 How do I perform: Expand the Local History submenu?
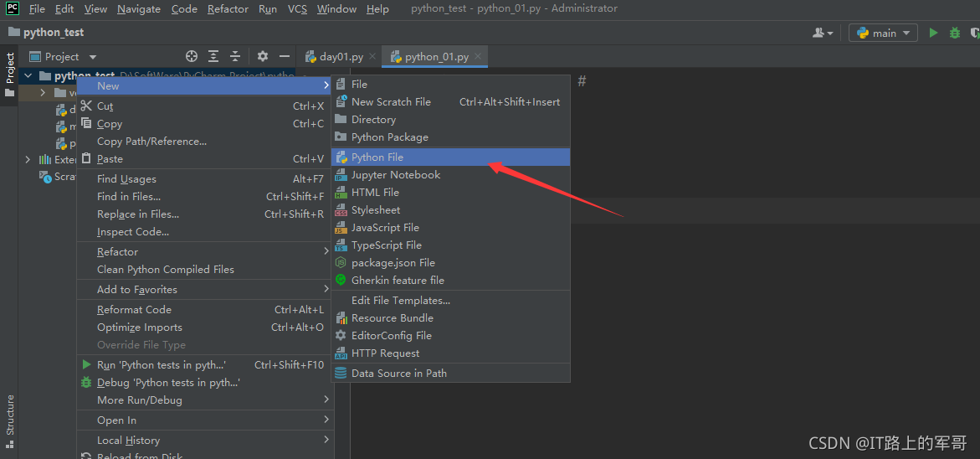point(326,440)
